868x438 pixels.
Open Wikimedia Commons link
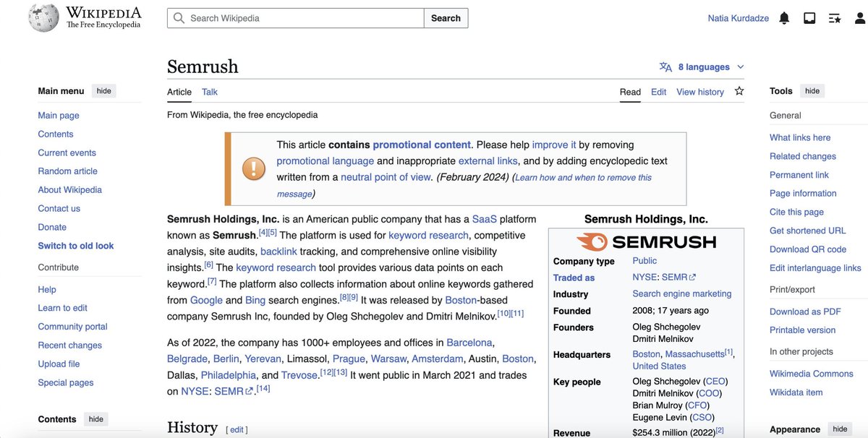tap(812, 374)
